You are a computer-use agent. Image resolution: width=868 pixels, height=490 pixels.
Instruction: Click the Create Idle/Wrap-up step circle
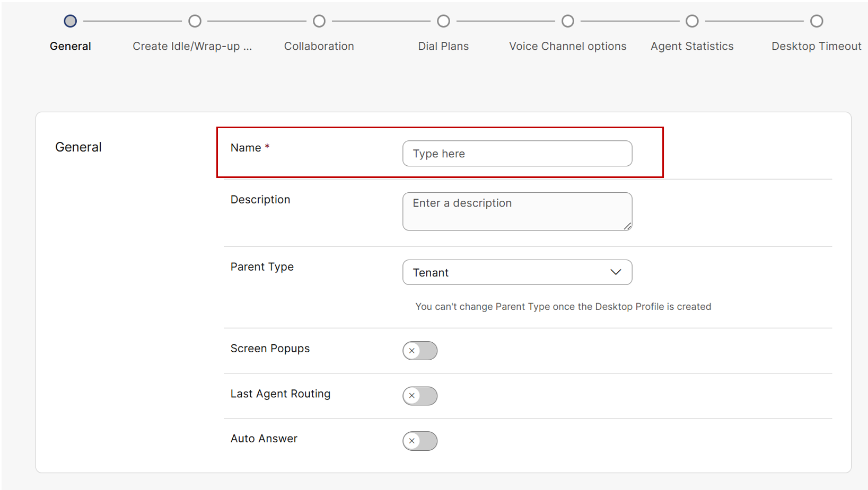[x=195, y=21]
